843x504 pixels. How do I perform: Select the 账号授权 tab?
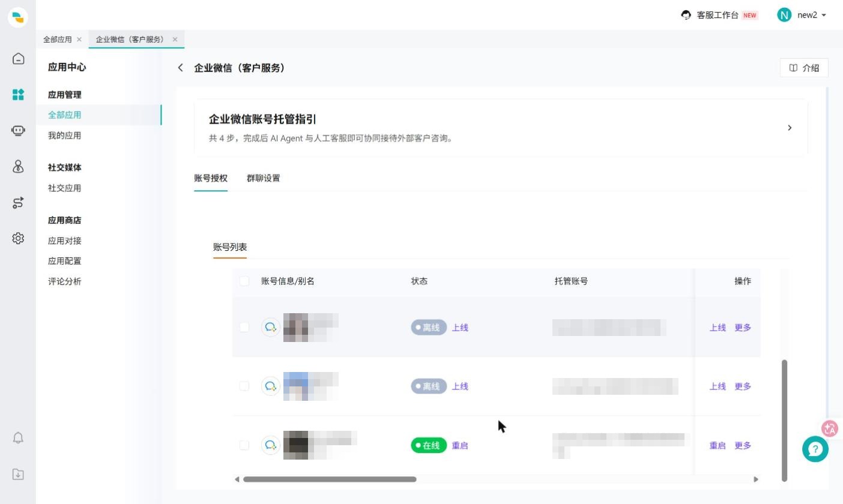point(211,178)
